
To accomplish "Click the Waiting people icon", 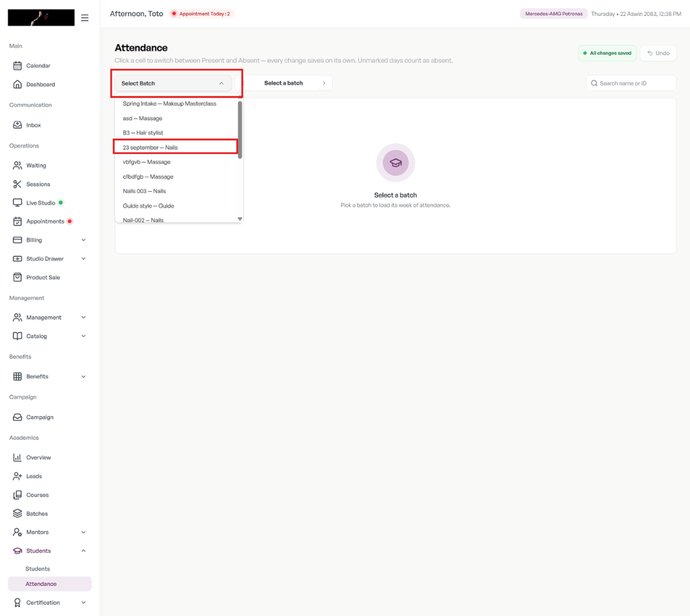I will tap(17, 166).
